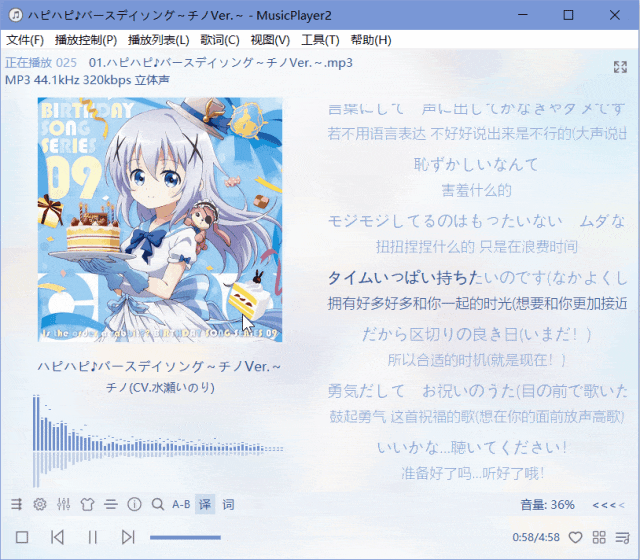The width and height of the screenshot is (640, 560).
Task: Open the media library grid icon
Action: pos(599,538)
